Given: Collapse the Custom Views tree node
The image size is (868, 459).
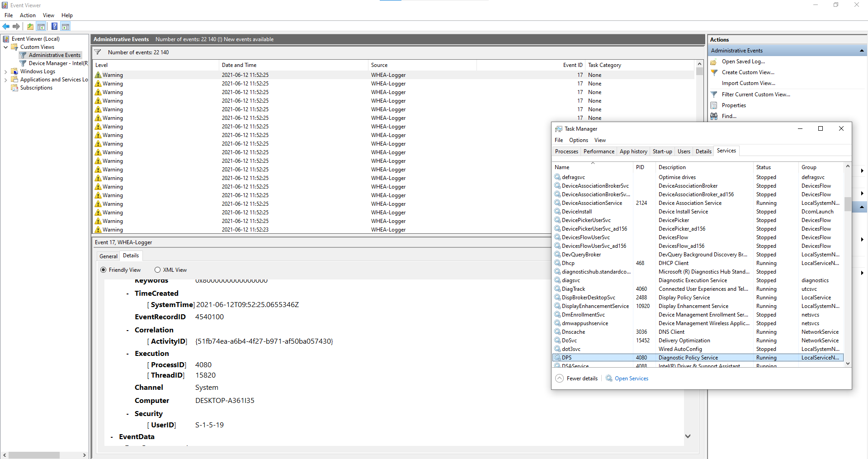Looking at the screenshot, I should (5, 47).
